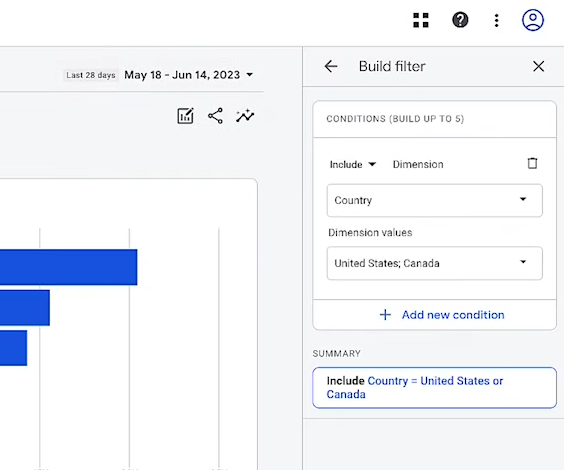Open the Help question mark icon
564x470 pixels.
460,20
